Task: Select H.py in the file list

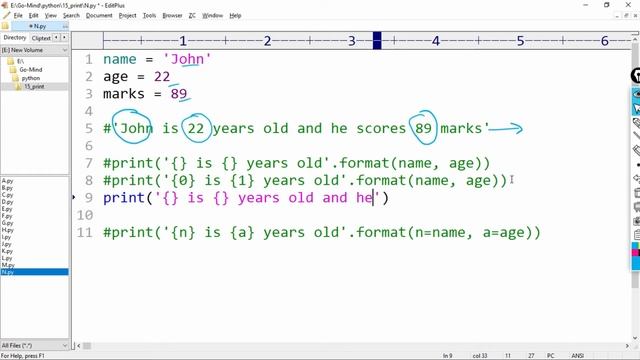Action: [7, 230]
